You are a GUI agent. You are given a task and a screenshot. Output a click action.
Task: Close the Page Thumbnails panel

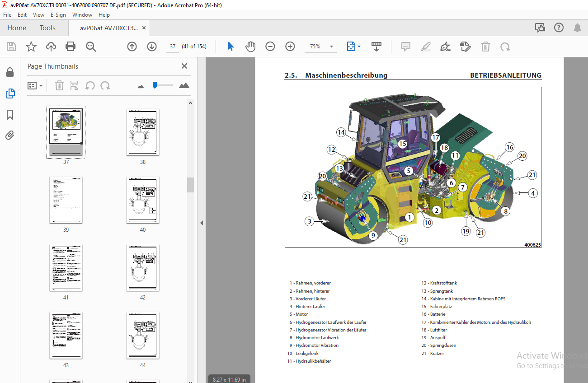pyautogui.click(x=184, y=66)
